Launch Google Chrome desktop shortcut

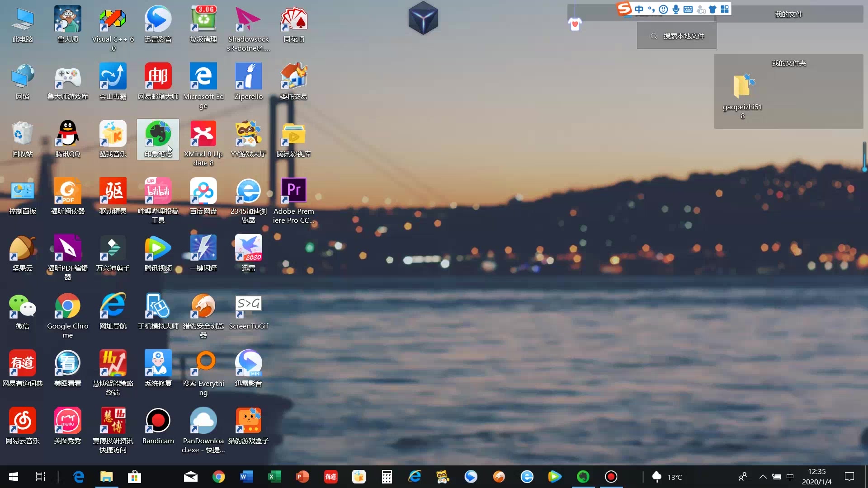[68, 316]
